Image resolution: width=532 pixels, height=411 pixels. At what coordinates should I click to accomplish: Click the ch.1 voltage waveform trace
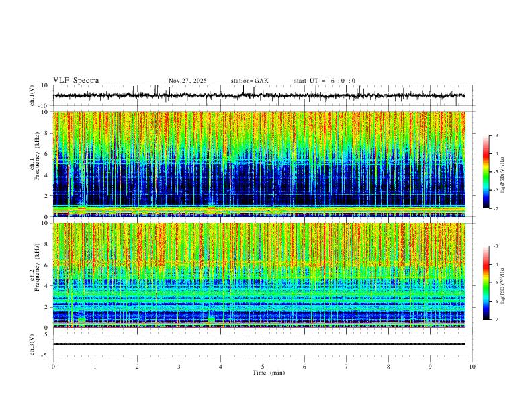click(x=259, y=95)
